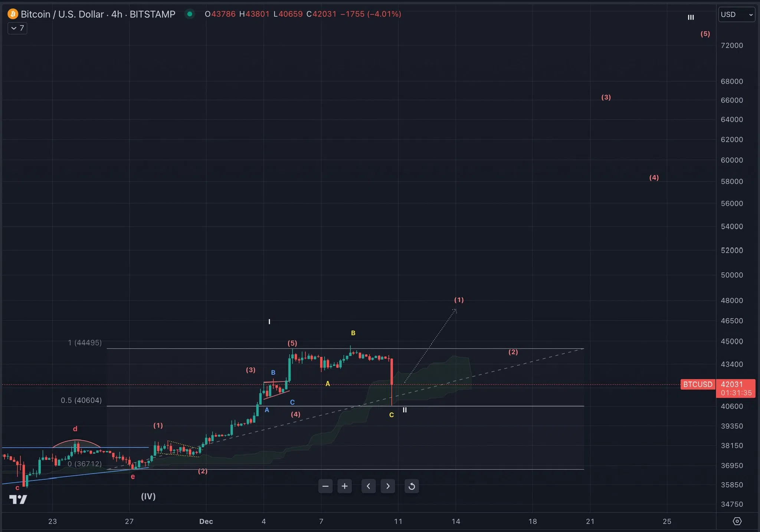
Task: Click the zoom out minus button
Action: coord(325,486)
